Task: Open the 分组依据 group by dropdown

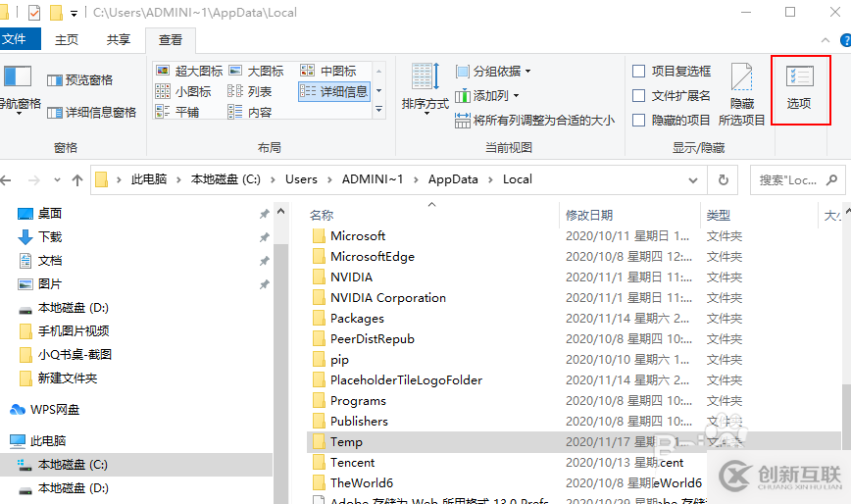Action: [x=493, y=71]
